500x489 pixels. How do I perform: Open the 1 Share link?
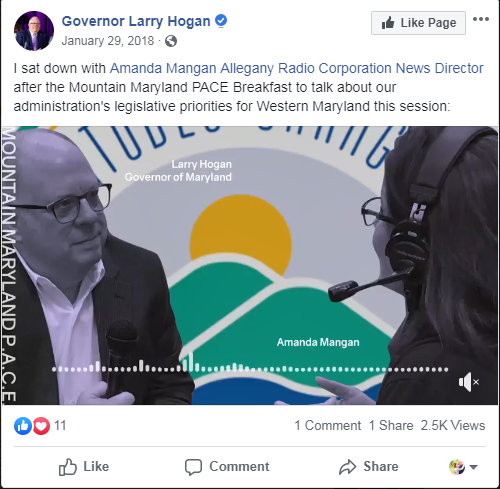click(x=391, y=426)
